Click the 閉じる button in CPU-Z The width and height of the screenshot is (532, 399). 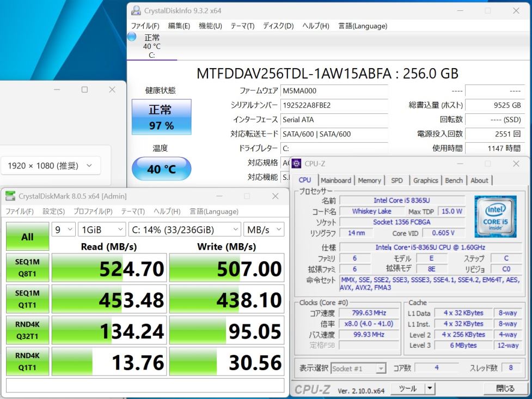point(505,389)
